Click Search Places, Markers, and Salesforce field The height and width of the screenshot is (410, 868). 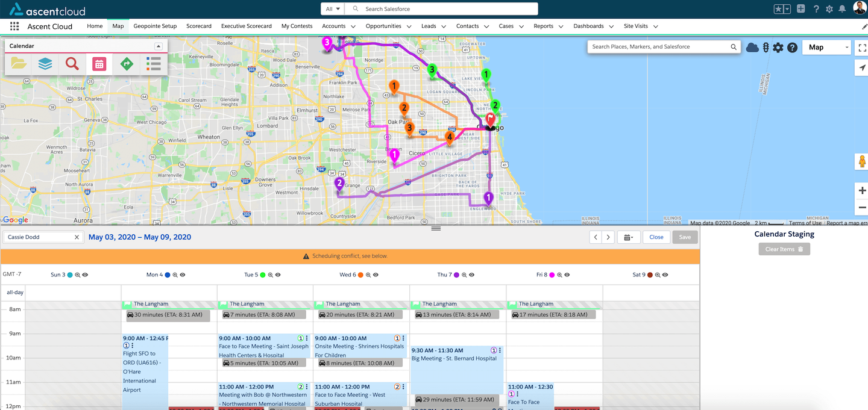(x=664, y=47)
